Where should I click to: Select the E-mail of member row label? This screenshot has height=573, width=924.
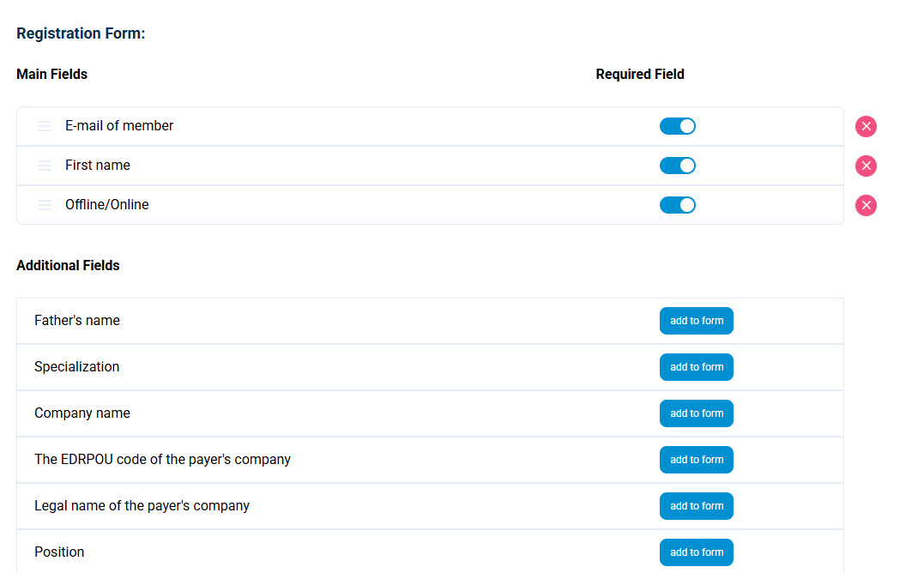pyautogui.click(x=119, y=126)
